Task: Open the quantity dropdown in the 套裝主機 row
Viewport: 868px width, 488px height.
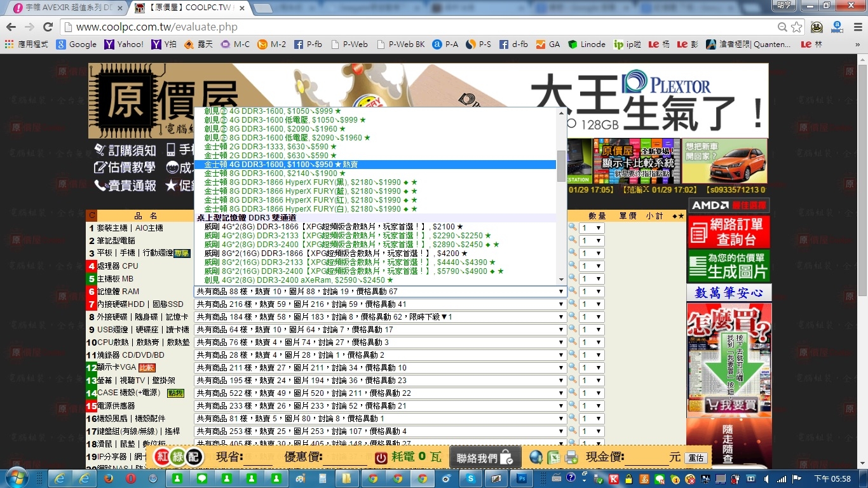Action: 591,228
